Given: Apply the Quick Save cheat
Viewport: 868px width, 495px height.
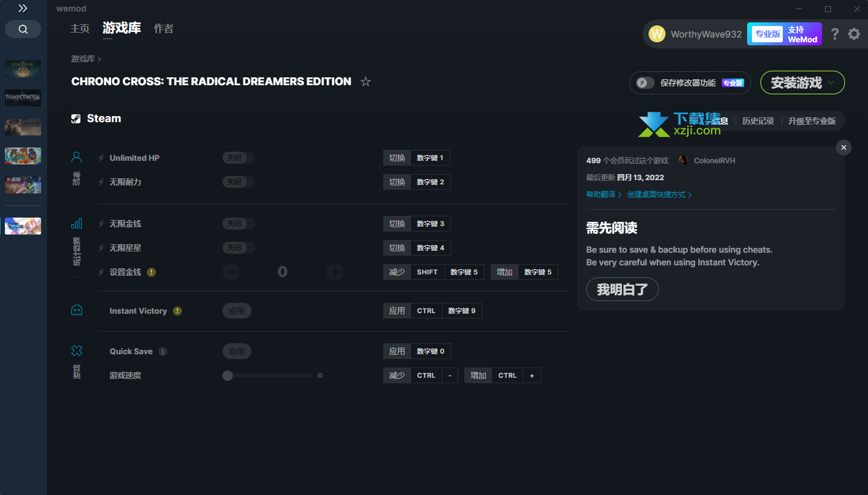Looking at the screenshot, I should [x=236, y=351].
